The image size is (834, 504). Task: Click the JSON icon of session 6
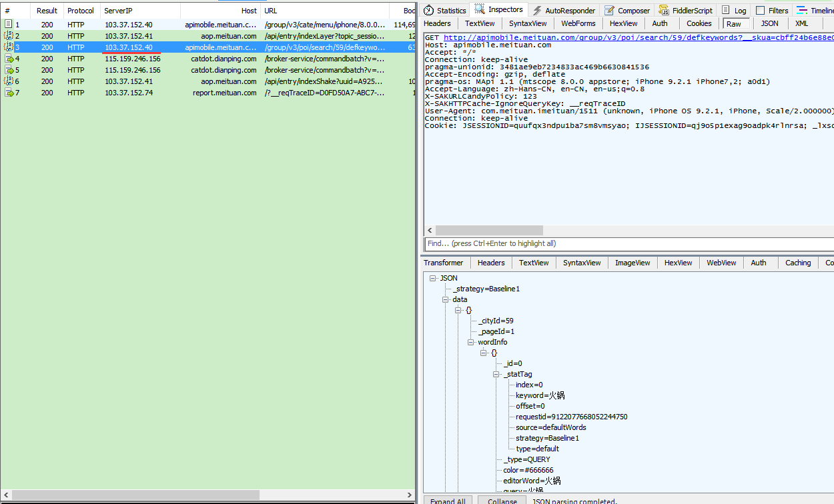(9, 81)
